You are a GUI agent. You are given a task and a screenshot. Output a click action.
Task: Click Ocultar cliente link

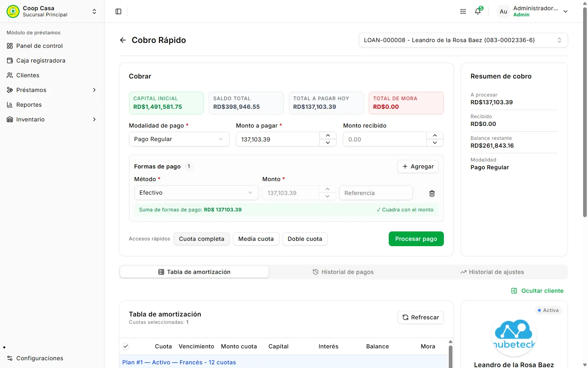click(537, 291)
